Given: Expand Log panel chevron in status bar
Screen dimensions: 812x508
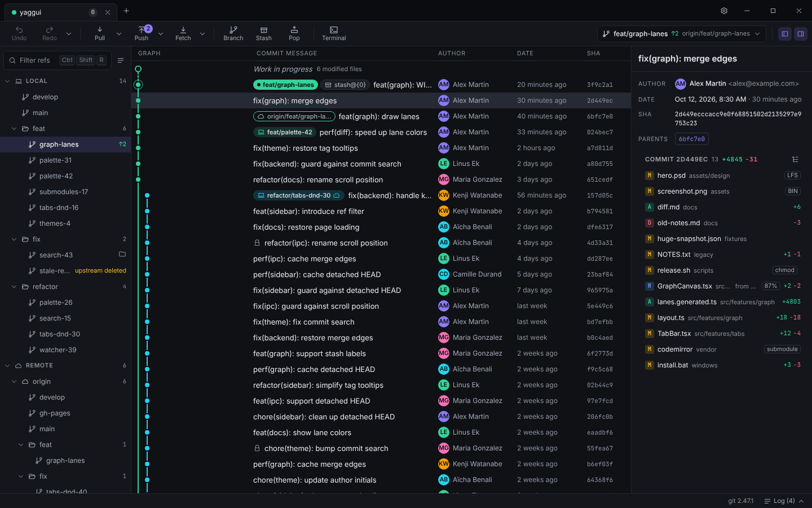Looking at the screenshot, I should pos(801,501).
